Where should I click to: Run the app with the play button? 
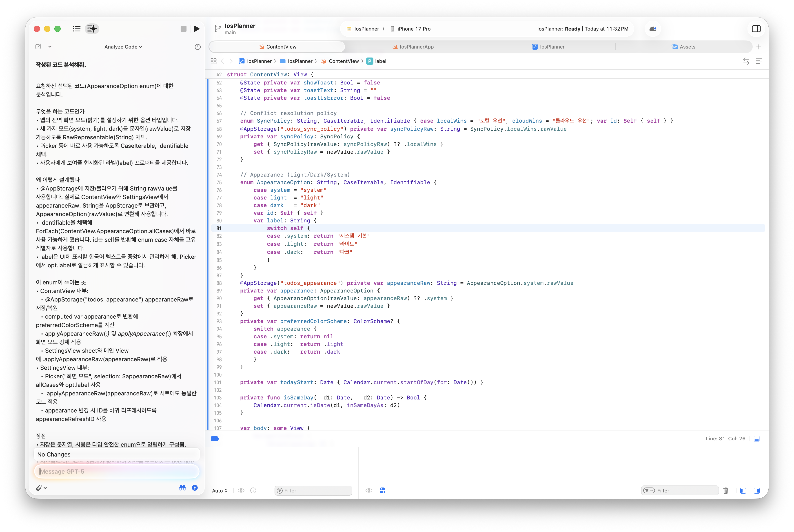point(196,29)
